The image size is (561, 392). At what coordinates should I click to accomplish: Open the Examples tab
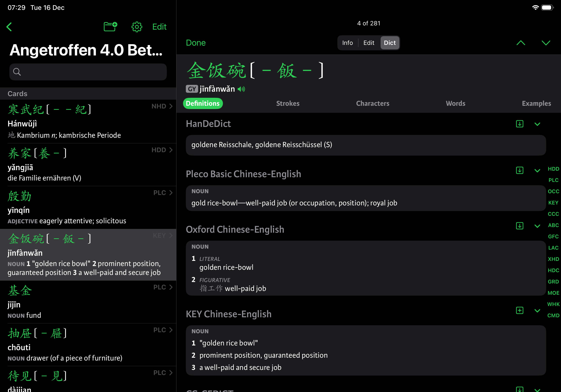(x=536, y=103)
